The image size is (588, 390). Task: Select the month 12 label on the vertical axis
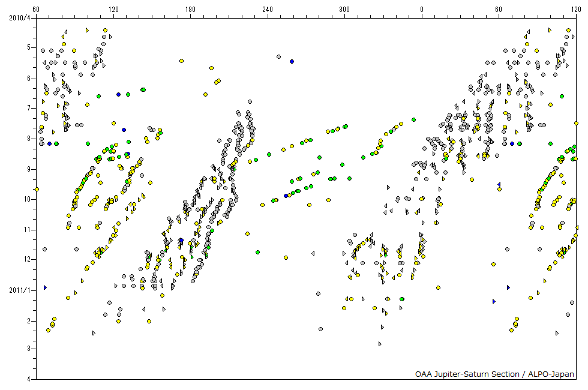click(27, 259)
